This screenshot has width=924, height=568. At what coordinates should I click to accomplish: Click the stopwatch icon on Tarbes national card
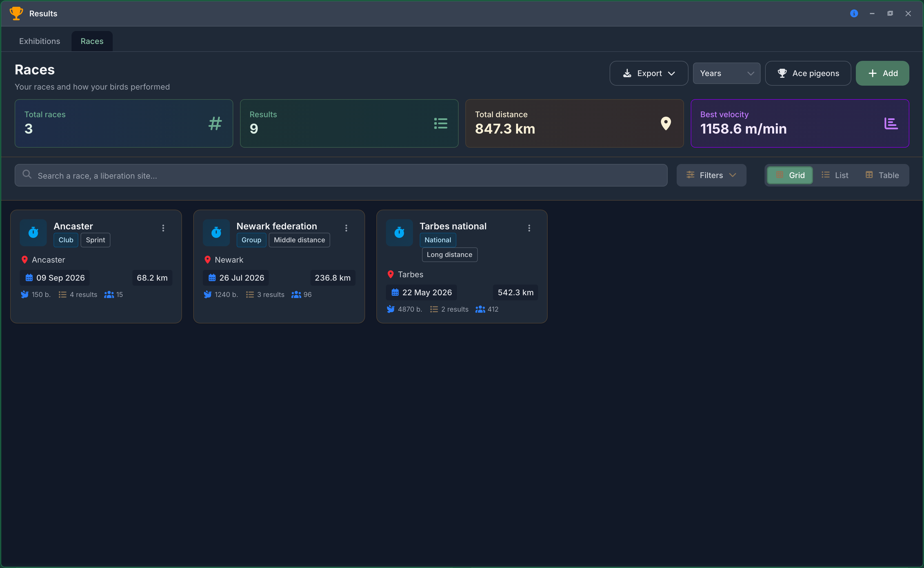399,232
